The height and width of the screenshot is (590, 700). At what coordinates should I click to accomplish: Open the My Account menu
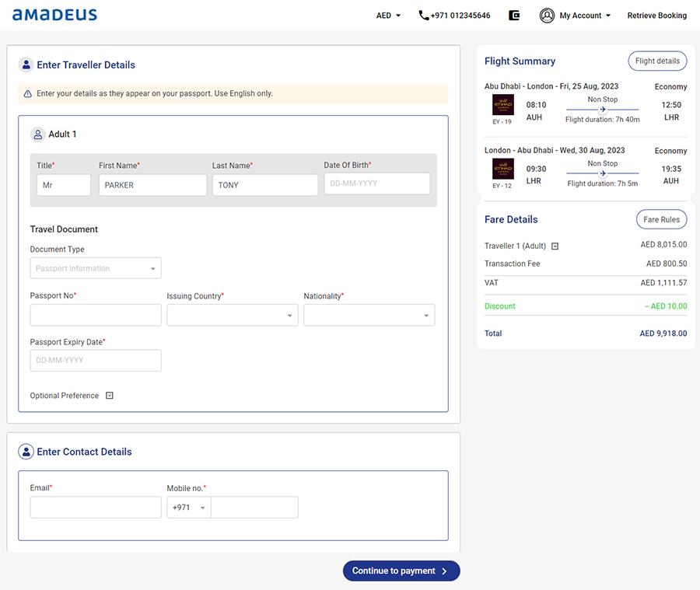(582, 15)
